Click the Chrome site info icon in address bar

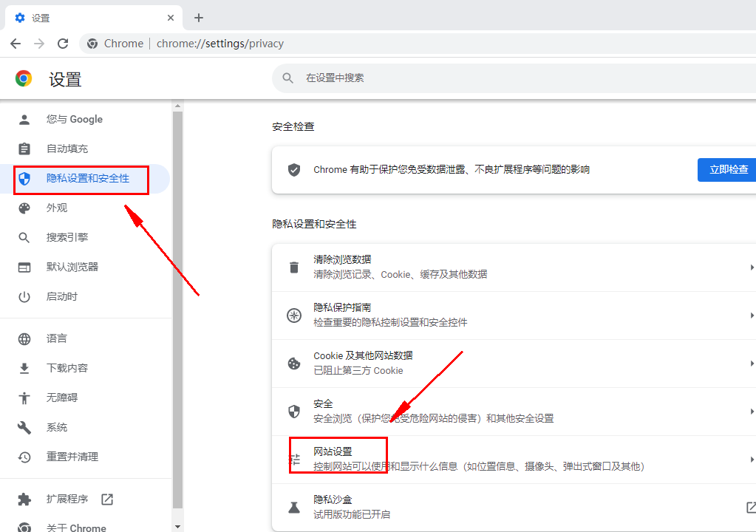(x=92, y=44)
